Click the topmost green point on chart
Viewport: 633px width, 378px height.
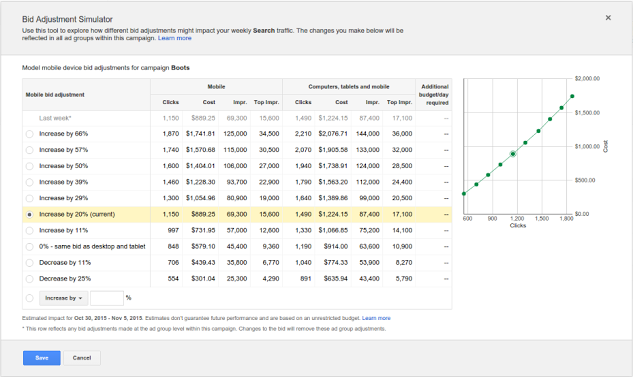[572, 96]
